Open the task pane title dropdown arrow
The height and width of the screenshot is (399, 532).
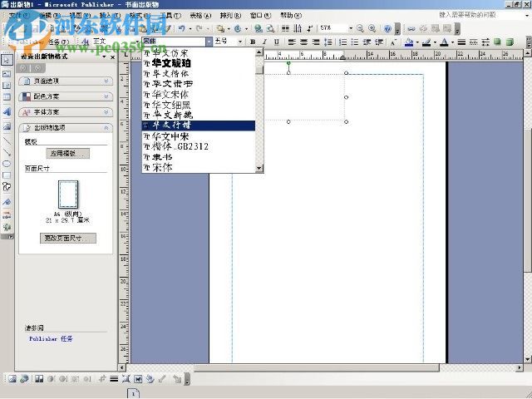pyautogui.click(x=104, y=57)
